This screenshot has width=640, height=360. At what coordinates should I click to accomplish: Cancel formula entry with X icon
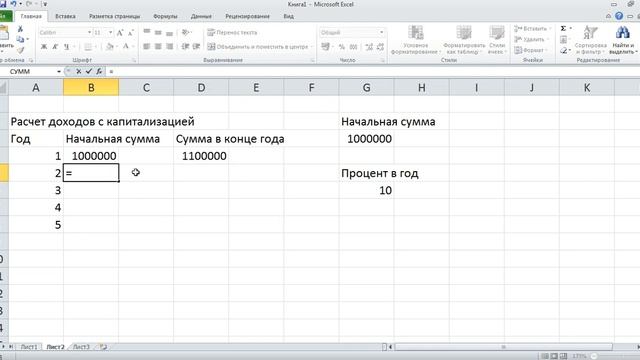pyautogui.click(x=78, y=71)
